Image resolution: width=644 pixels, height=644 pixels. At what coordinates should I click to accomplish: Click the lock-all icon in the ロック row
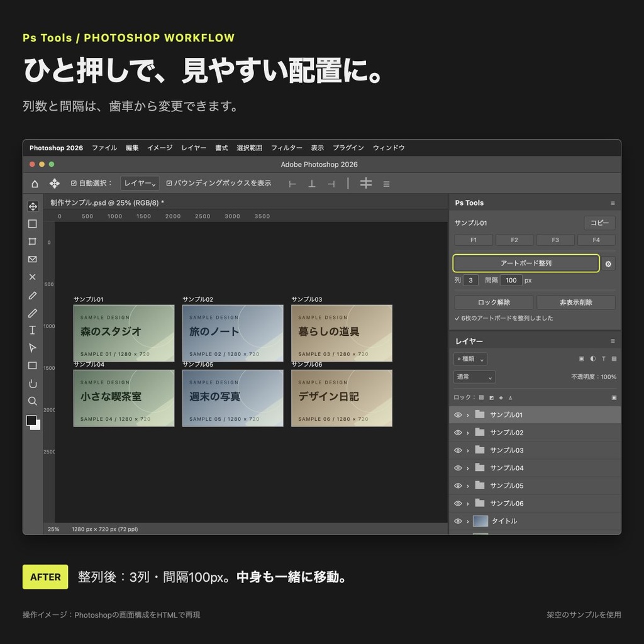(614, 397)
